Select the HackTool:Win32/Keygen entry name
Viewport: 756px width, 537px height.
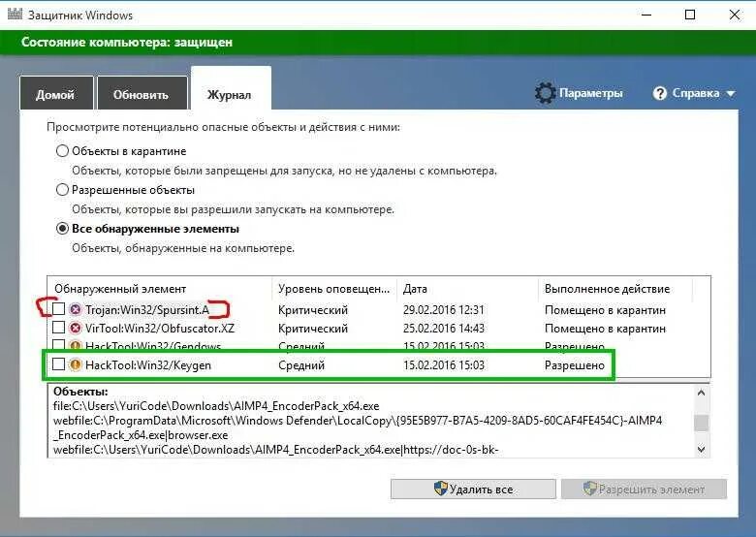click(x=148, y=365)
